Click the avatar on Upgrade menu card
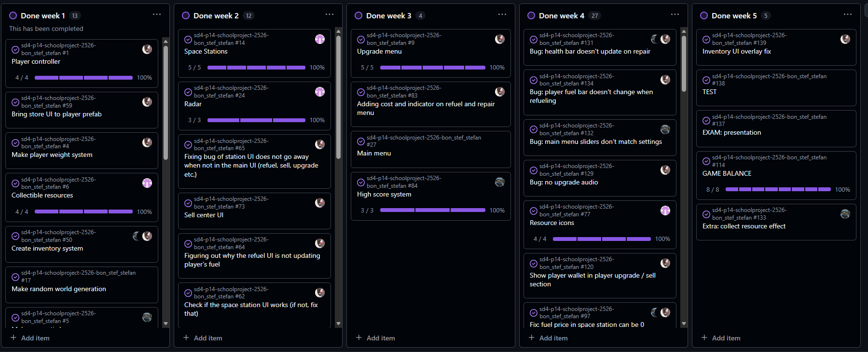Viewport: 868px width, 352px height. pyautogui.click(x=500, y=39)
